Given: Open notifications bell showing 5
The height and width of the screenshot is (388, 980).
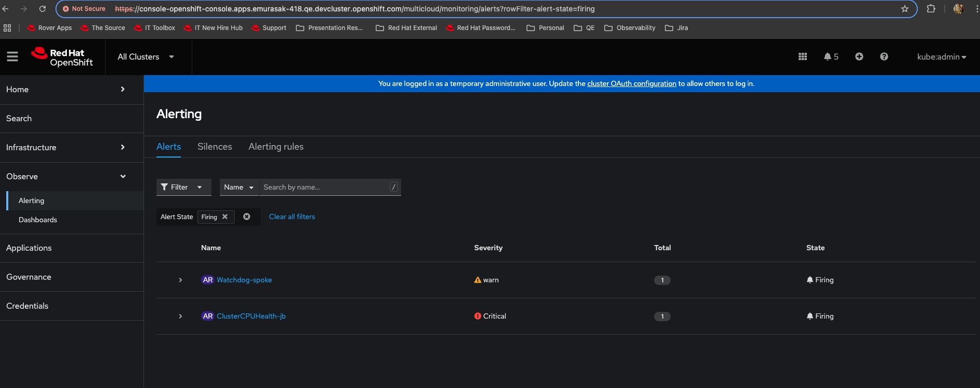Looking at the screenshot, I should click(x=831, y=56).
